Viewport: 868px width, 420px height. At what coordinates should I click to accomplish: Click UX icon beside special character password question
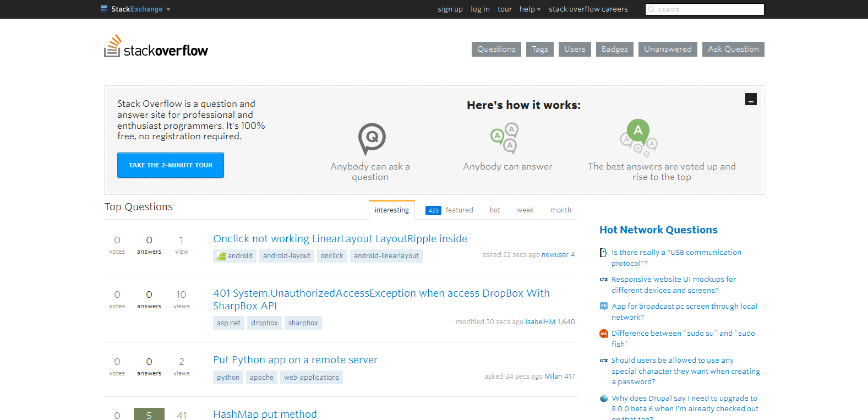(604, 361)
